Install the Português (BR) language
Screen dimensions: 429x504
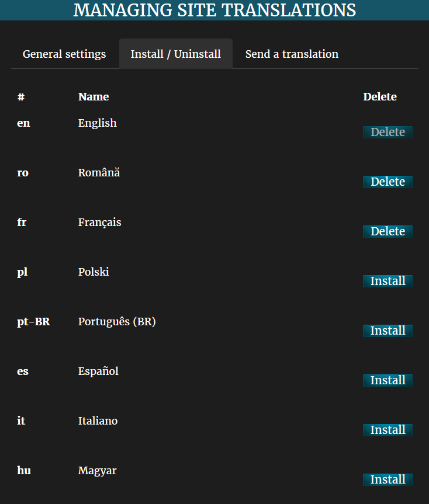388,331
